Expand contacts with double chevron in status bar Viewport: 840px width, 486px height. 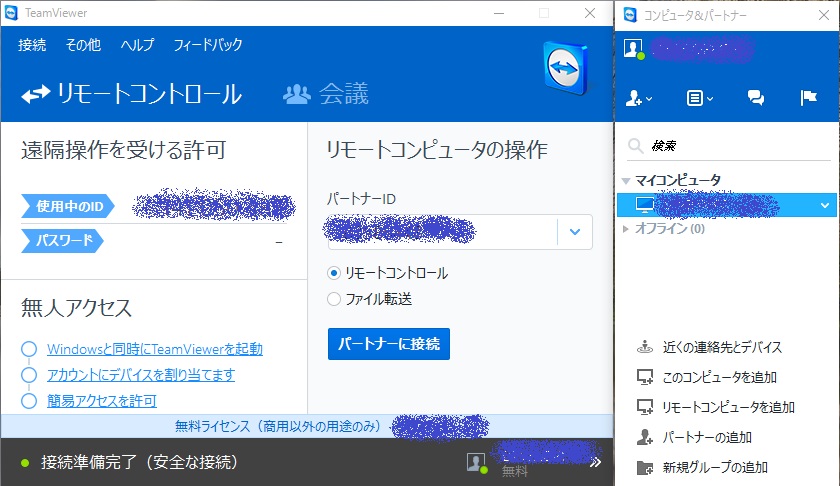tap(595, 462)
